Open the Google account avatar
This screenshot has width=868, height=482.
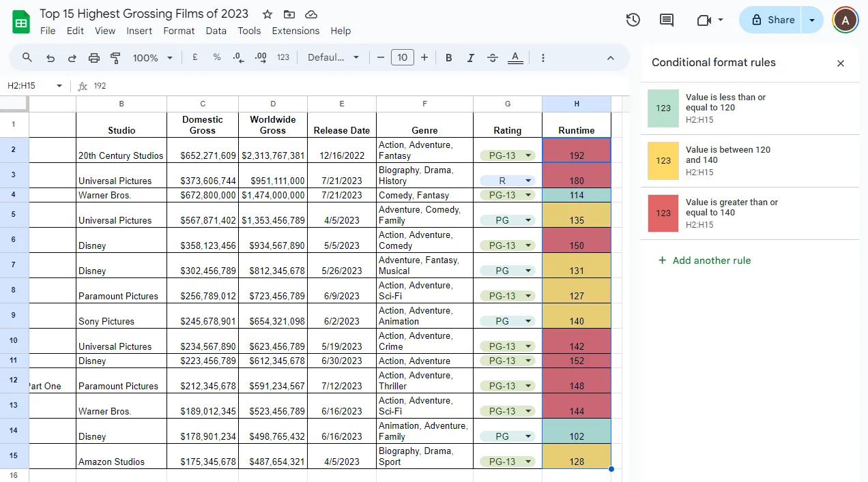pyautogui.click(x=845, y=20)
